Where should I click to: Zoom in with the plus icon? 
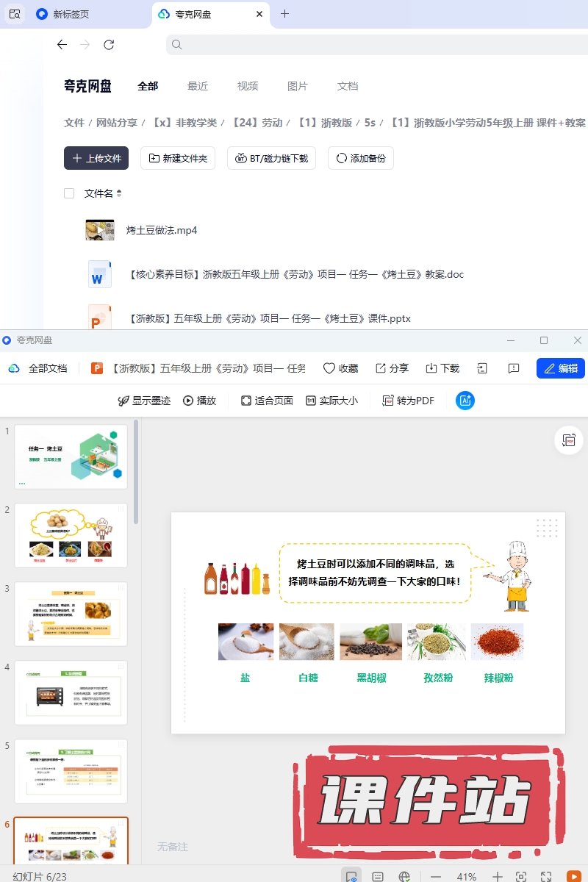[498, 876]
